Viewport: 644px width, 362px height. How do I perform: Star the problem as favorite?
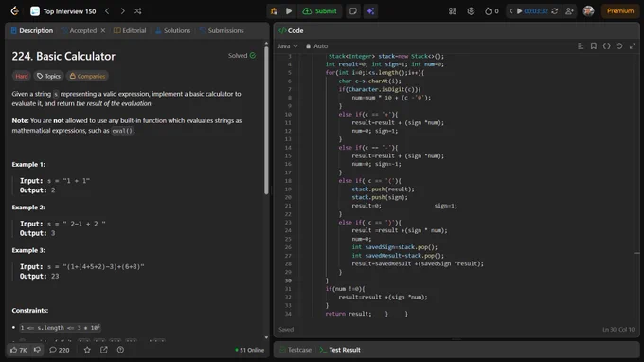point(87,350)
